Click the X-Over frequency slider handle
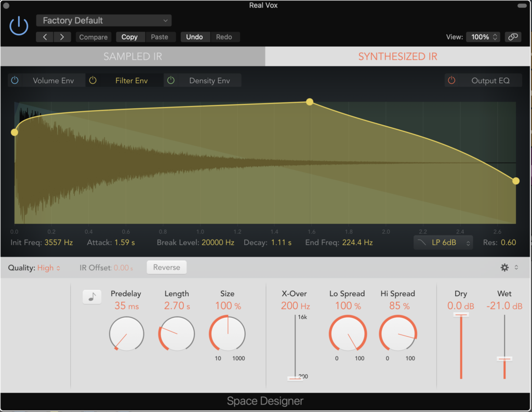 tap(295, 378)
